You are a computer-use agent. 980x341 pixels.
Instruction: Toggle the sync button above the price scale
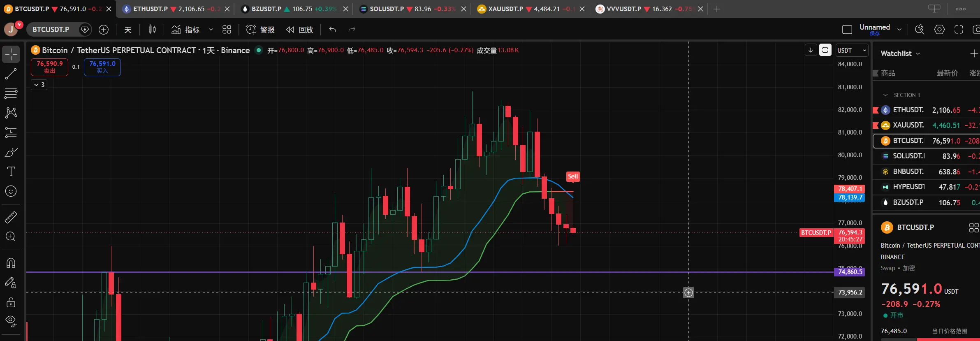825,50
